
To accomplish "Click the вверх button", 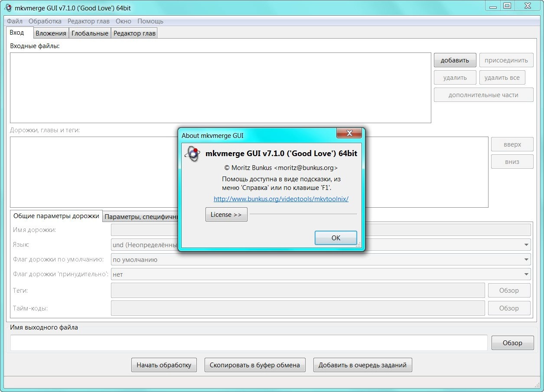I will (512, 144).
